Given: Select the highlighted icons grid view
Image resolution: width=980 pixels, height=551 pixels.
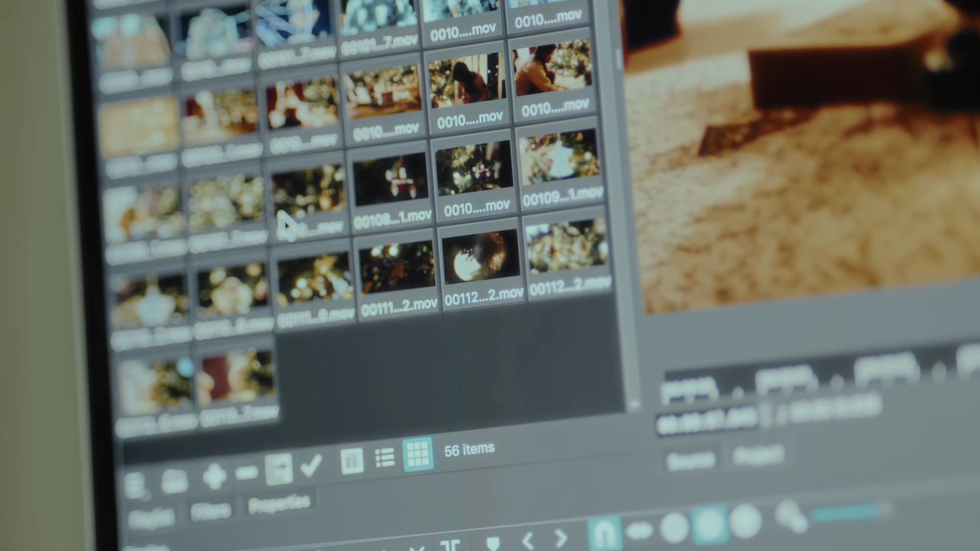Looking at the screenshot, I should 418,454.
